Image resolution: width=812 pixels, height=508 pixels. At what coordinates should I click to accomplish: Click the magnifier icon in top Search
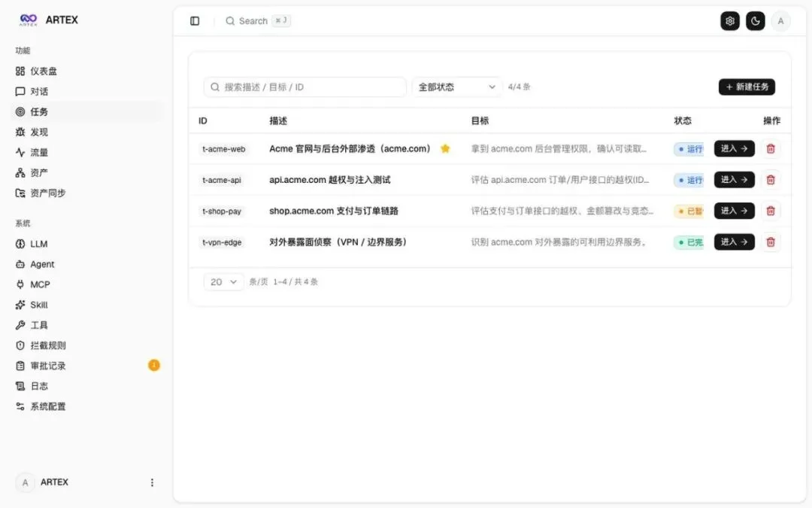[x=230, y=21]
